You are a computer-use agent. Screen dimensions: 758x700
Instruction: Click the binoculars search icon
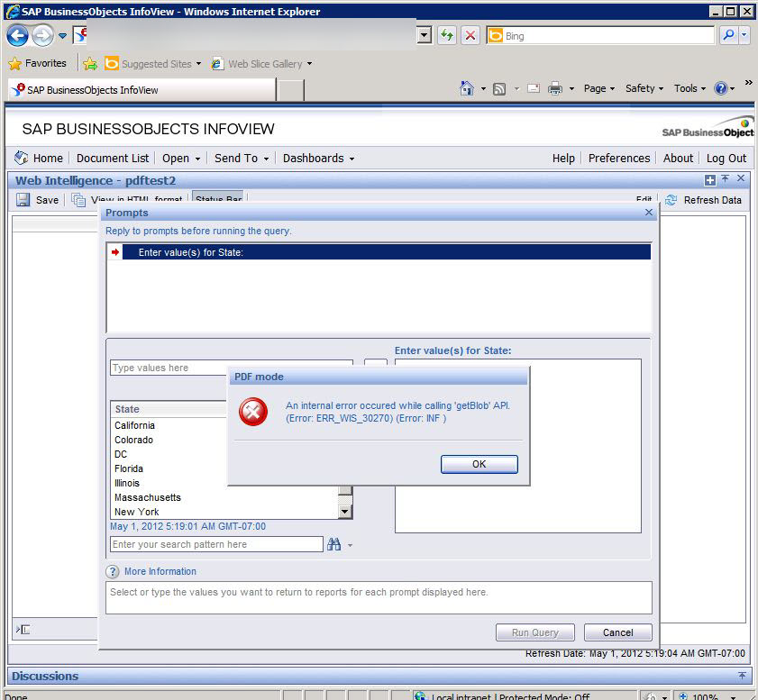pos(333,544)
